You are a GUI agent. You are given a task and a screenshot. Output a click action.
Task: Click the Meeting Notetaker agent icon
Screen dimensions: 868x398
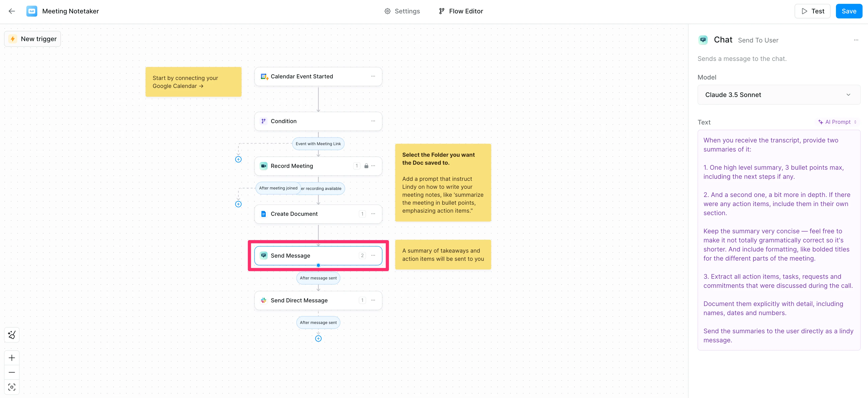(32, 11)
